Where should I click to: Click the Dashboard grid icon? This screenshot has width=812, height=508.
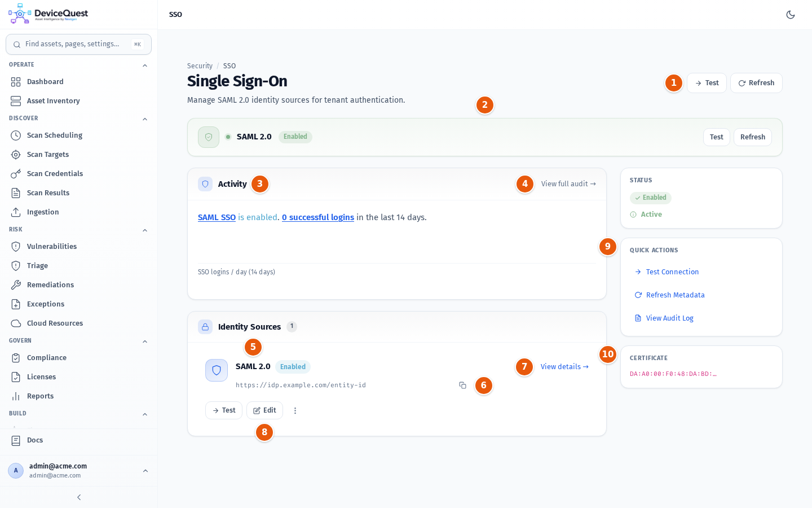click(16, 82)
